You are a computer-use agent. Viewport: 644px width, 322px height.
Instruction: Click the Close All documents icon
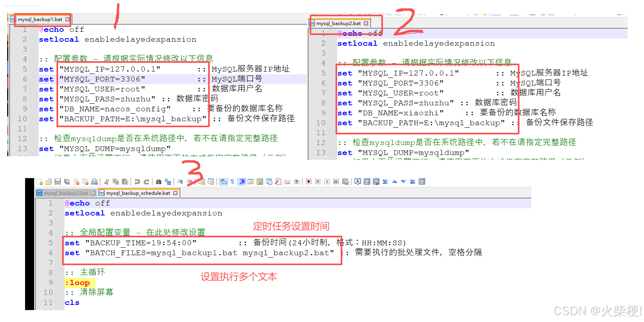[x=85, y=182]
